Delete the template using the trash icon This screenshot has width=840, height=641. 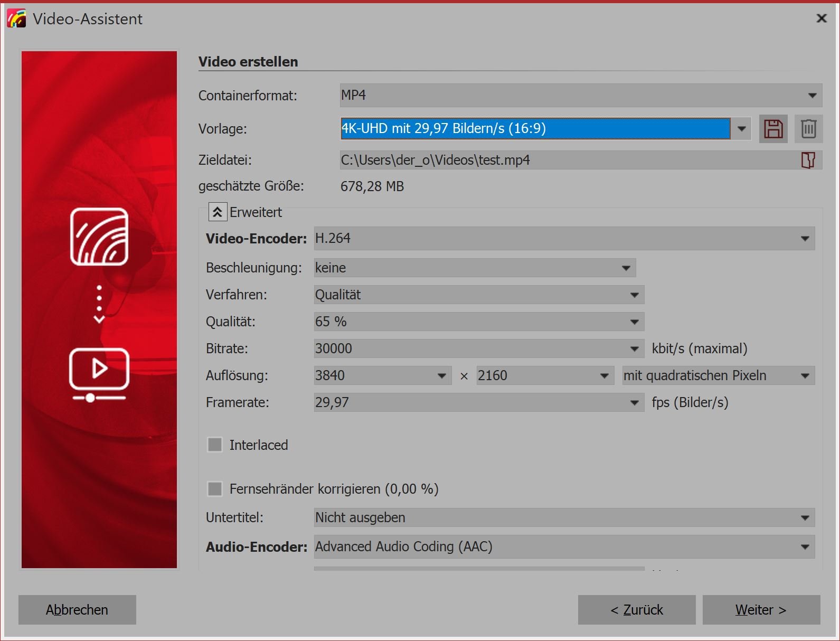pos(808,129)
